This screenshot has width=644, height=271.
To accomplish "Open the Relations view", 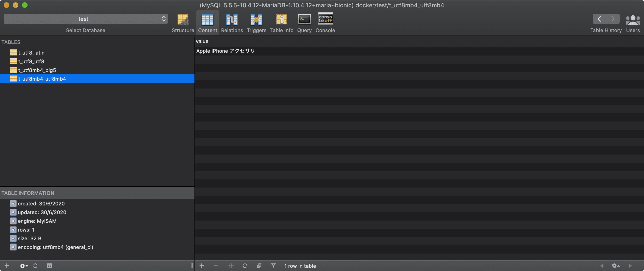I will tap(232, 23).
